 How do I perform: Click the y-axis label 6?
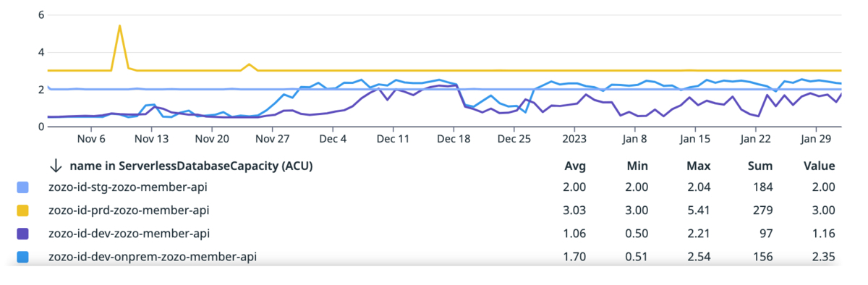[41, 14]
